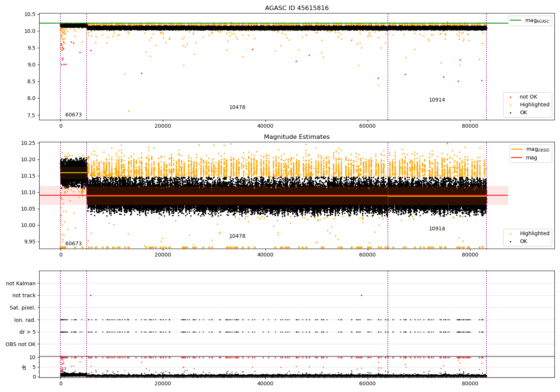The width and height of the screenshot is (560, 392).
Task: Select the 'not OK' legend entry in top plot
Action: (x=528, y=97)
